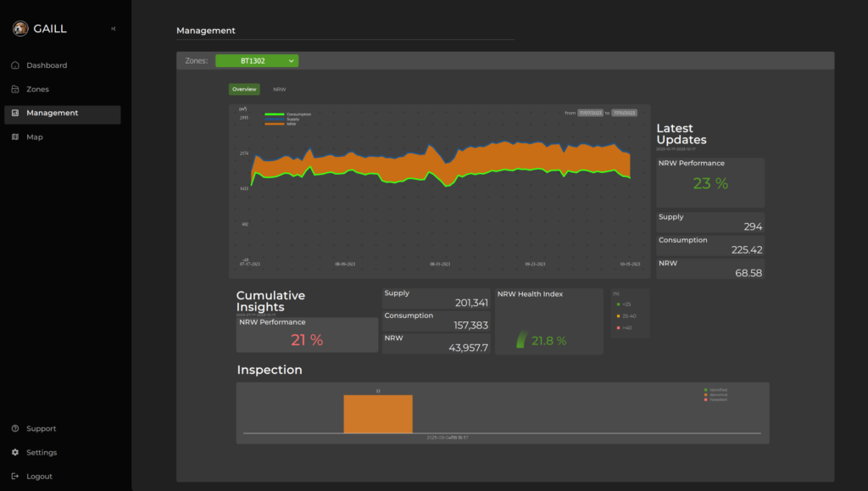Open the 'to' end date picker

[x=625, y=113]
